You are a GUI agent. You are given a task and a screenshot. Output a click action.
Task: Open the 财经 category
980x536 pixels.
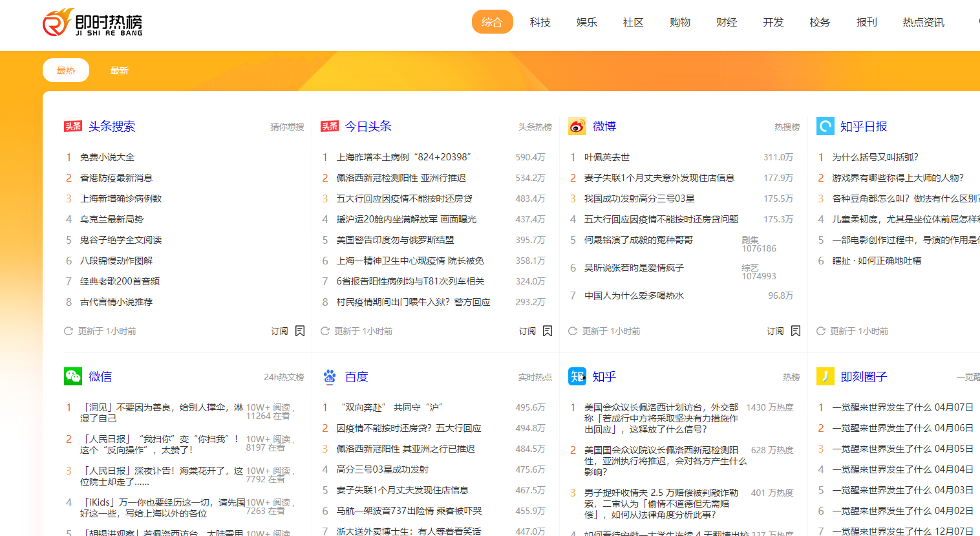[727, 22]
